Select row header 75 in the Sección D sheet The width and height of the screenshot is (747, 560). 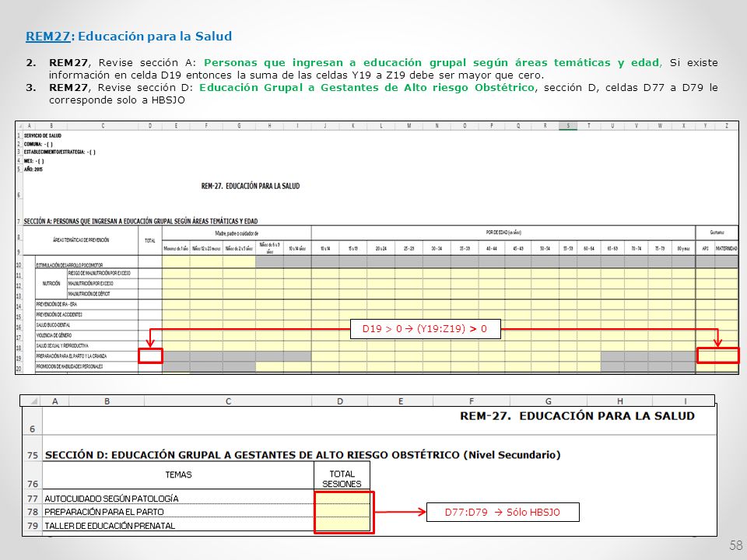[x=33, y=455]
